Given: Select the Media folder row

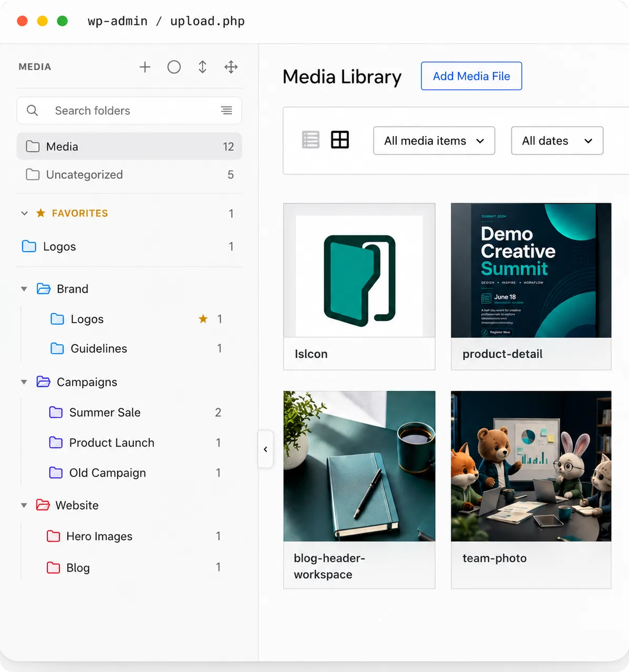Looking at the screenshot, I should coord(129,146).
